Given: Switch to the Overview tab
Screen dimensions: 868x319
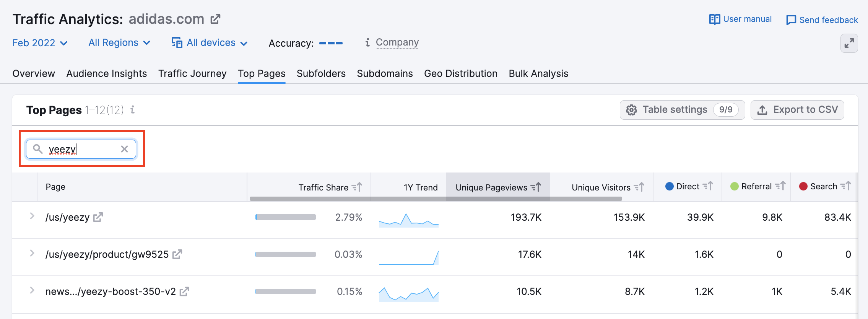Looking at the screenshot, I should point(34,73).
